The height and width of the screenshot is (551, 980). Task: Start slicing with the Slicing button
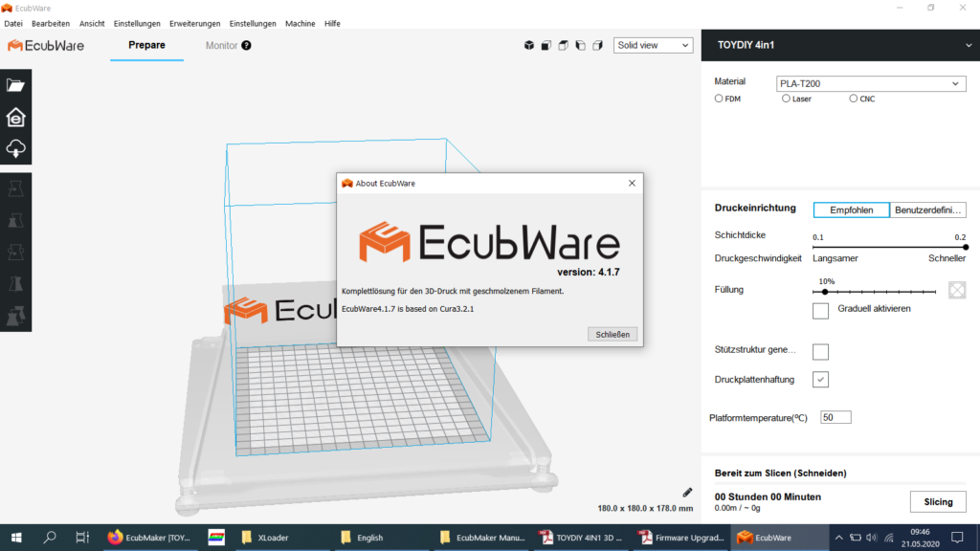coord(937,501)
